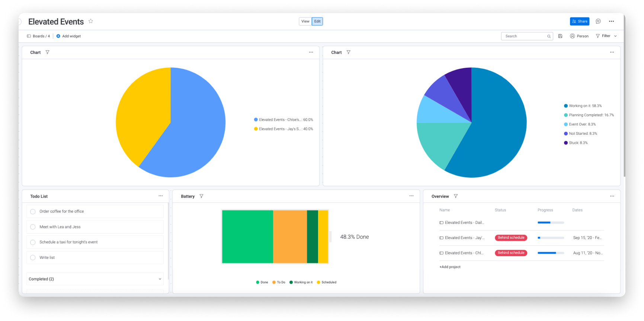
Task: Click progress bar of Elevated Events - Chl..
Action: [551, 253]
